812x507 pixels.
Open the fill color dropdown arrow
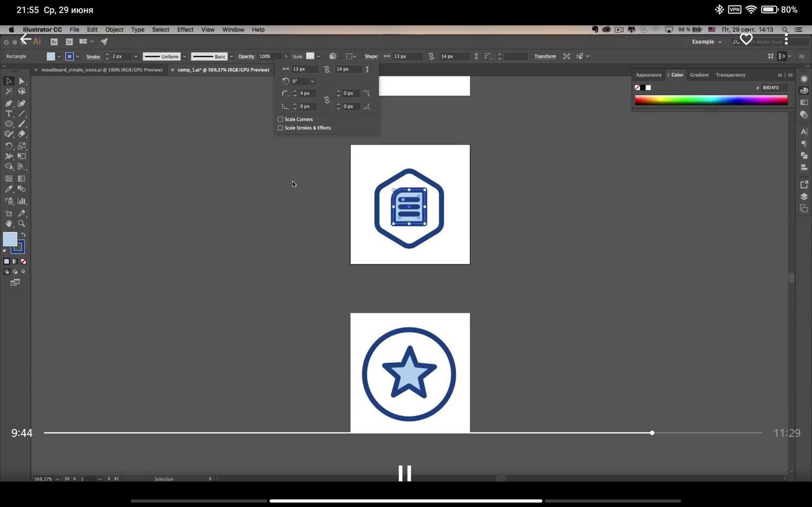(x=58, y=56)
